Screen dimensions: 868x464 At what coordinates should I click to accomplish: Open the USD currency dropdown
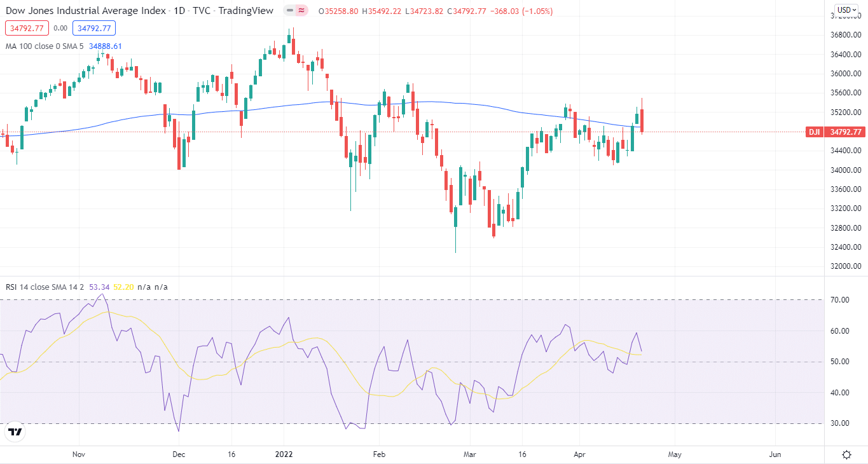point(847,10)
